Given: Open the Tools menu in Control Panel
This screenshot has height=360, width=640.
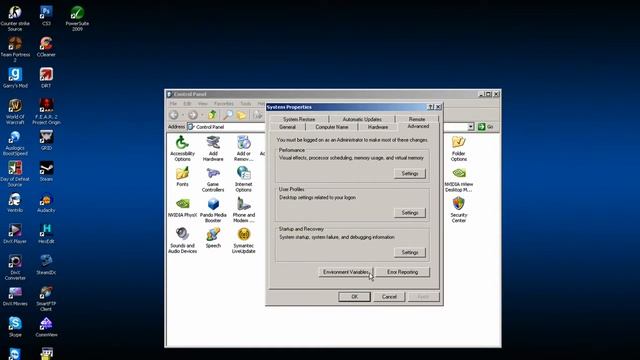Looking at the screenshot, I should tap(246, 104).
